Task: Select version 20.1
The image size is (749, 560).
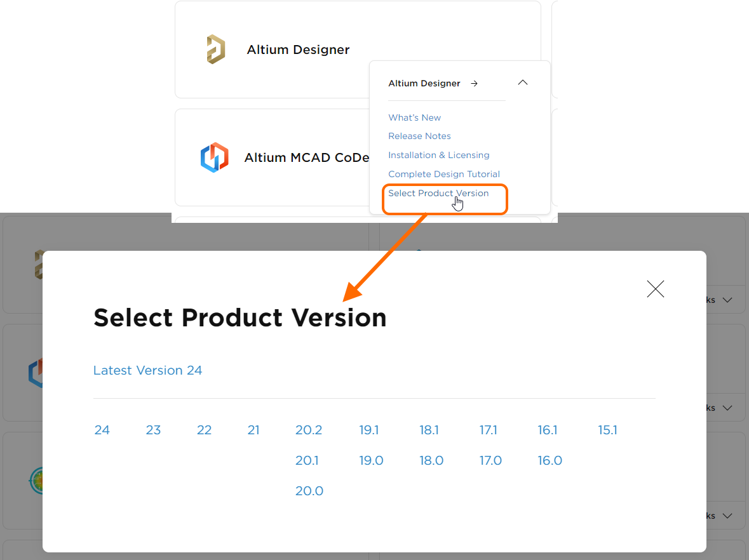Action: pos(307,461)
